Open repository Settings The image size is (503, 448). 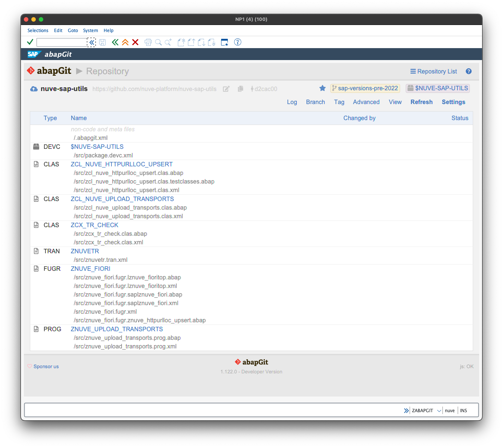pos(453,102)
